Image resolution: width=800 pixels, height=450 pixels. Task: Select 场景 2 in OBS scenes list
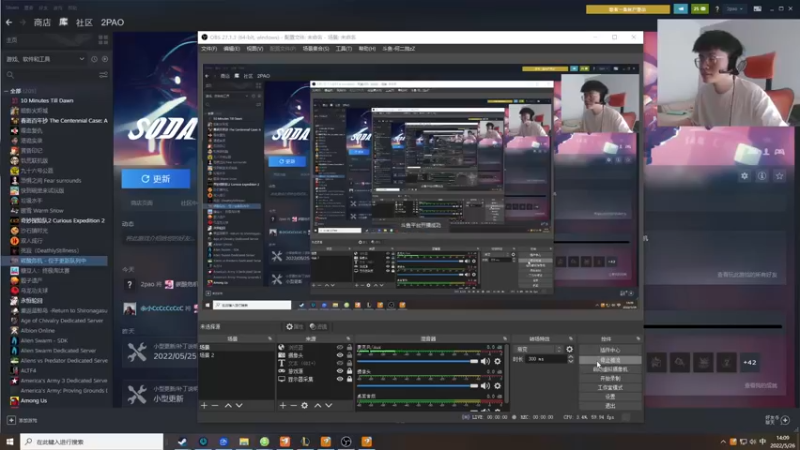[x=207, y=355]
